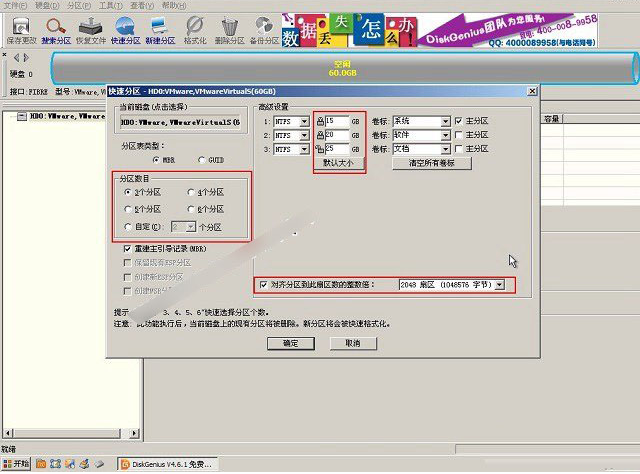The image size is (640, 474).
Task: Click the partition 2 size field (20)
Action: coord(337,135)
